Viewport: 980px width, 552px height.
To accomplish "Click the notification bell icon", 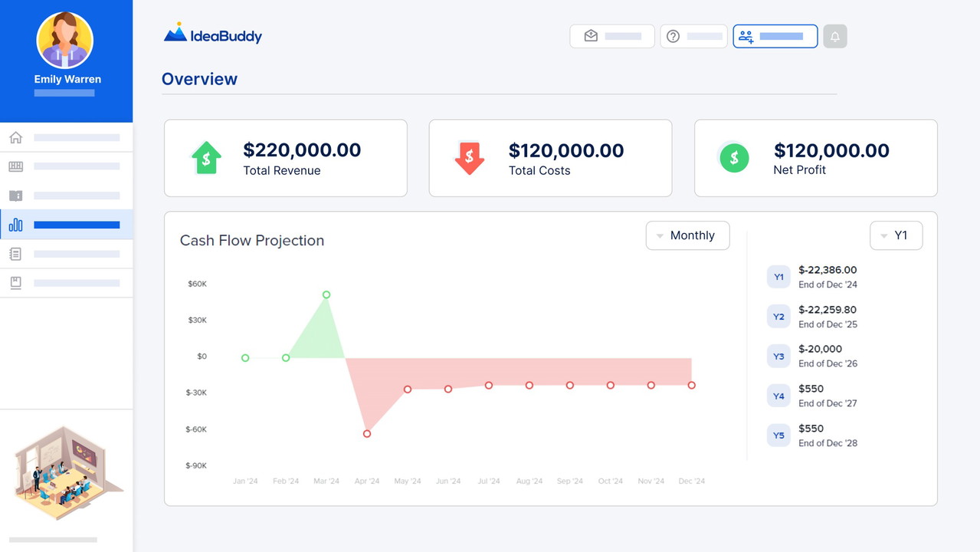I will pyautogui.click(x=835, y=36).
